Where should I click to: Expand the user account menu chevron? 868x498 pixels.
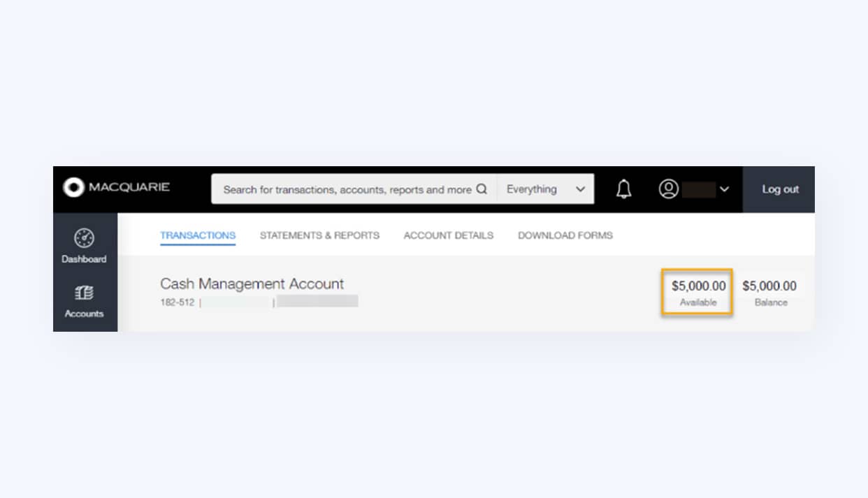coord(725,189)
